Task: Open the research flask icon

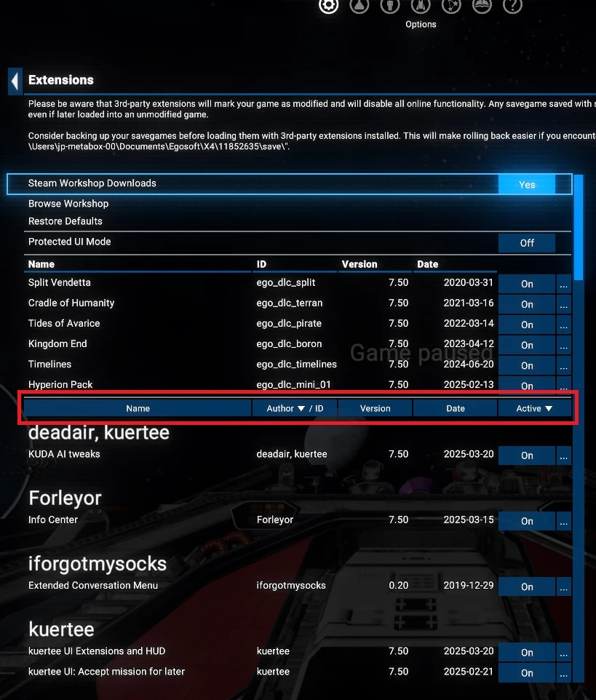Action: pos(359,5)
